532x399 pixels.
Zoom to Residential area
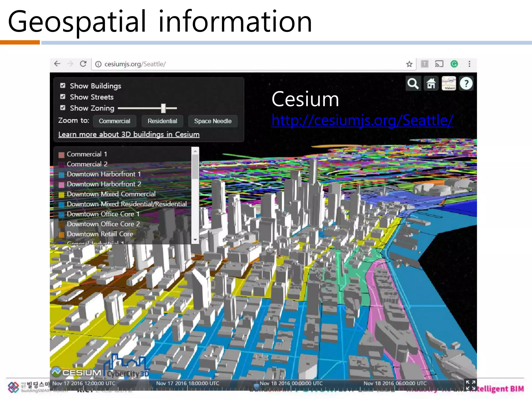pos(162,121)
